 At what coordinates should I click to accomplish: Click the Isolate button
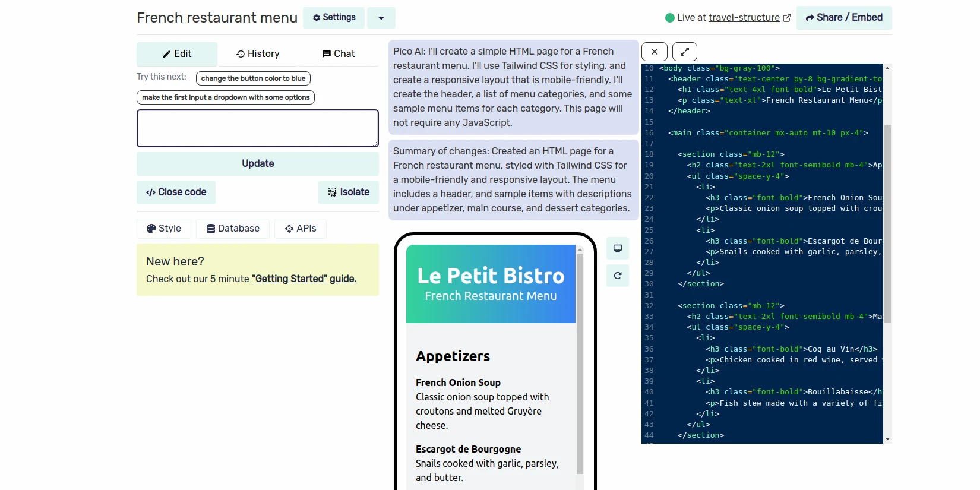pos(349,192)
